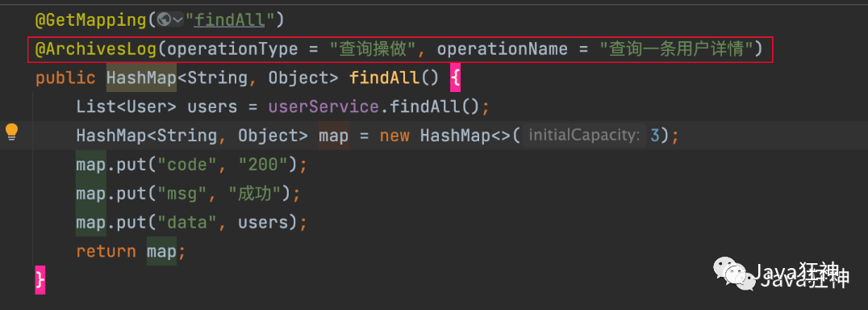This screenshot has width=868, height=310.
Task: Click the findAll() method name in declaration
Action: (x=384, y=78)
